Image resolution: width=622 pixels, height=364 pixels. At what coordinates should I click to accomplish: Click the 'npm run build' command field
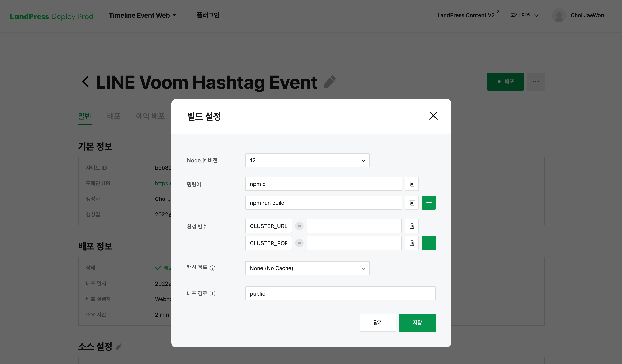point(323,203)
